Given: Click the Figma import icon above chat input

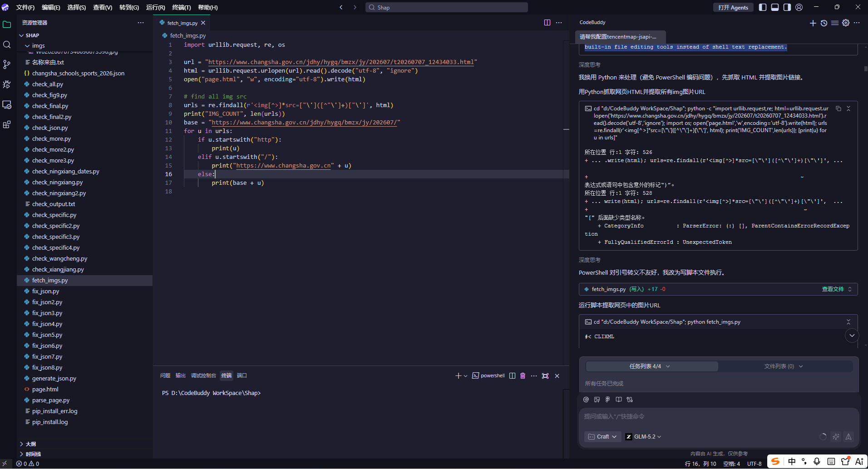Looking at the screenshot, I should click(608, 400).
